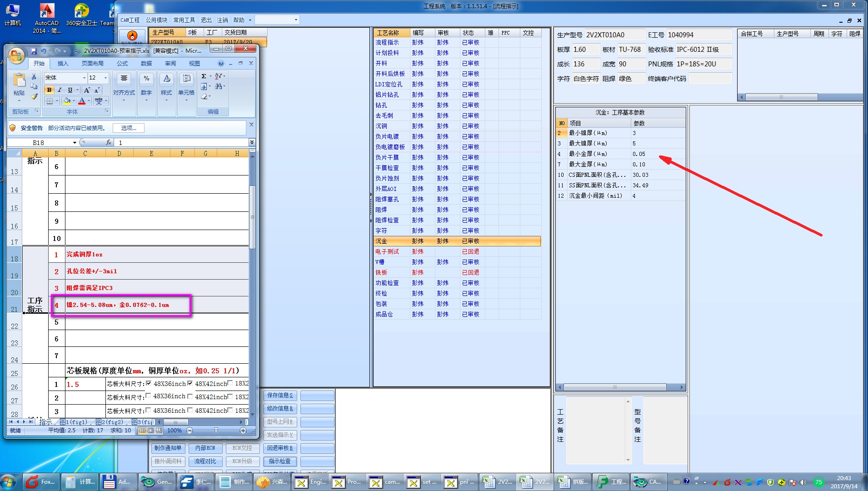Viewport: 868px width, 491px height.
Task: Switch to Page Layout view in status bar
Action: tap(151, 431)
